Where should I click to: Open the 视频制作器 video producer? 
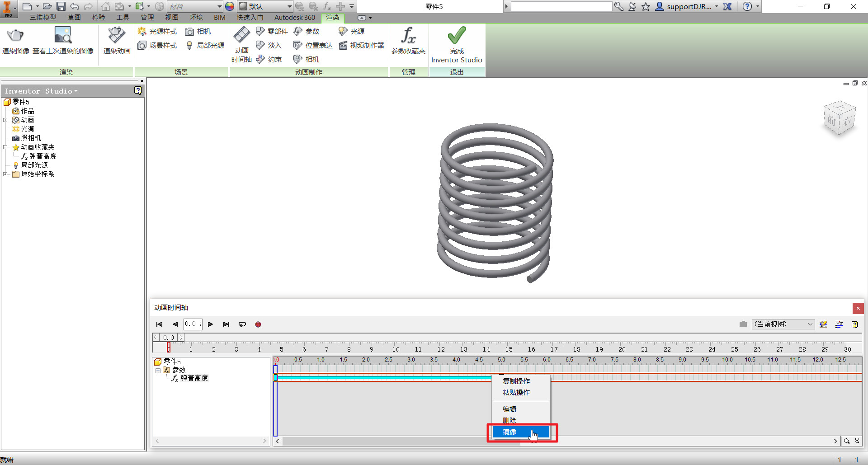(362, 45)
